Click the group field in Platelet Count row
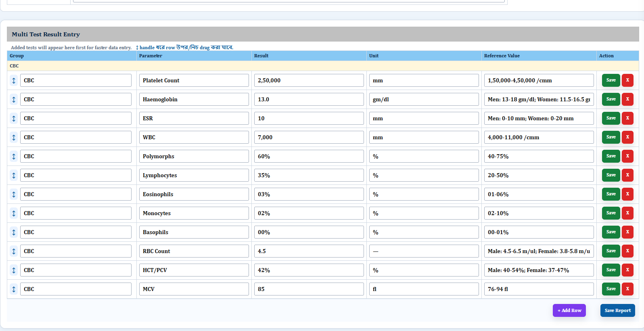 tap(76, 80)
